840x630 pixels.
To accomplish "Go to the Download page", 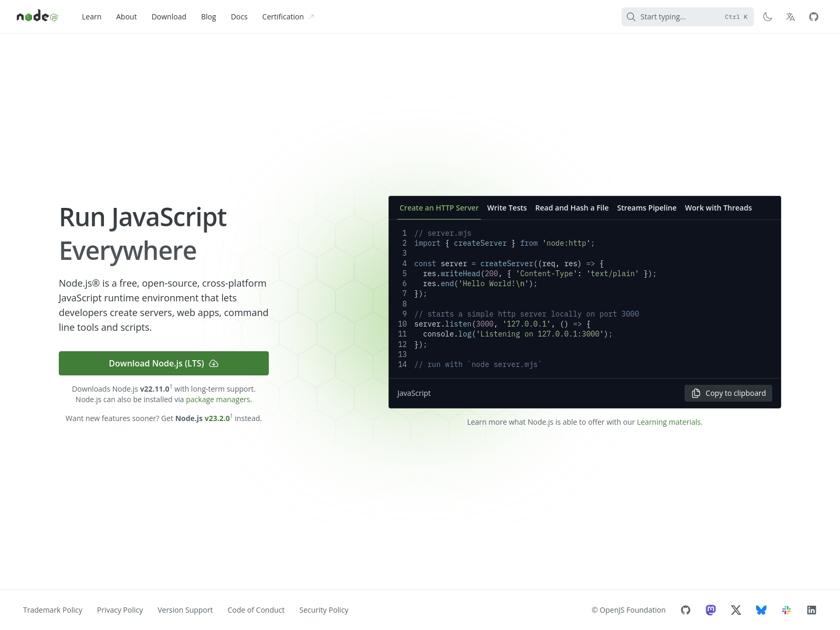I will (169, 17).
